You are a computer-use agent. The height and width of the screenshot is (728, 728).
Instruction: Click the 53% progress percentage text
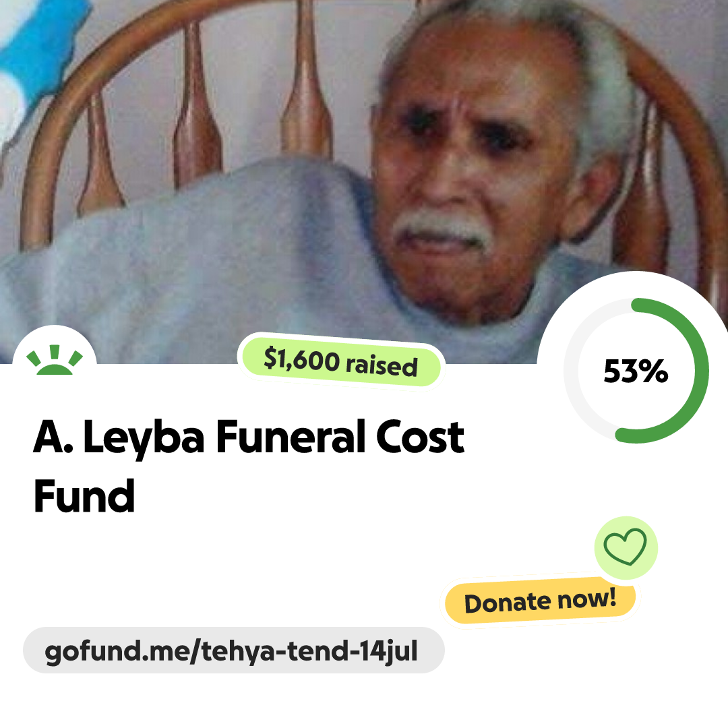(636, 371)
